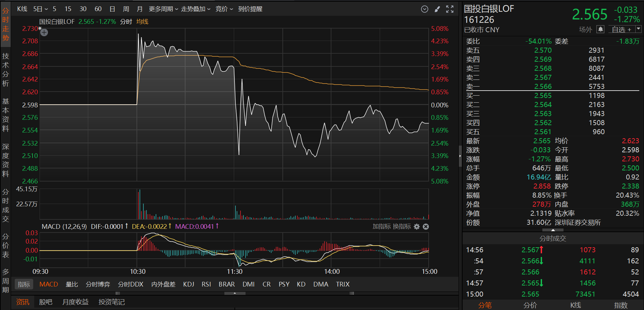
Task: Expand the 更多周期 dropdown
Action: coord(163,9)
